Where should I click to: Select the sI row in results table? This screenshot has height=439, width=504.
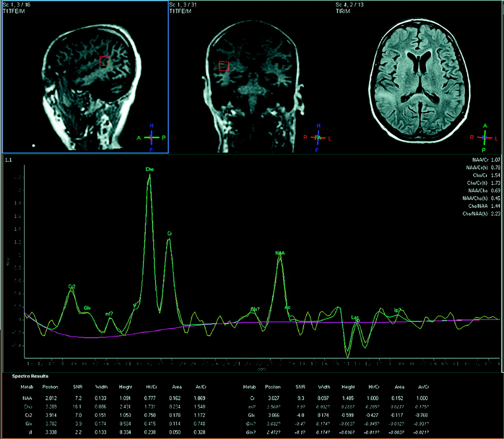(113, 432)
